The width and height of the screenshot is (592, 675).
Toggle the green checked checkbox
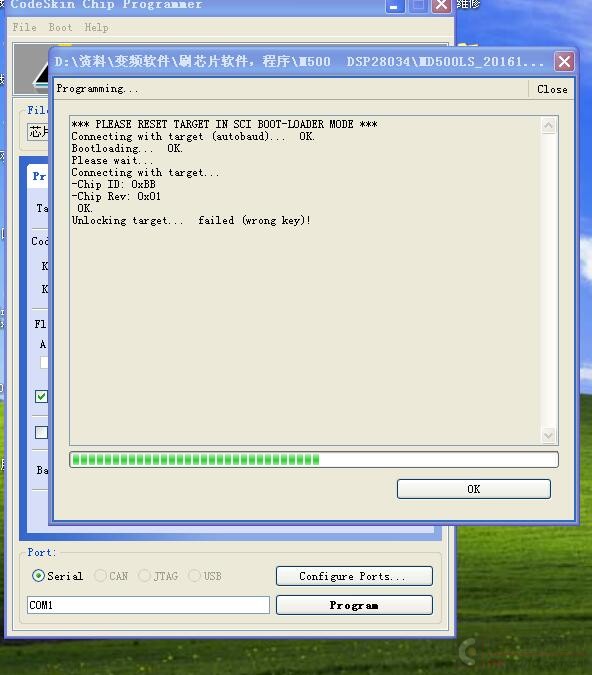(x=41, y=396)
